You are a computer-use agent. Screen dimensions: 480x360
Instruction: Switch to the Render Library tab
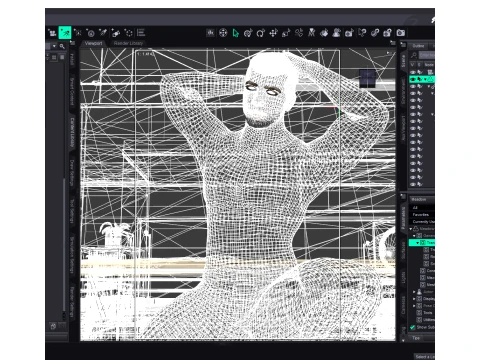[128, 43]
